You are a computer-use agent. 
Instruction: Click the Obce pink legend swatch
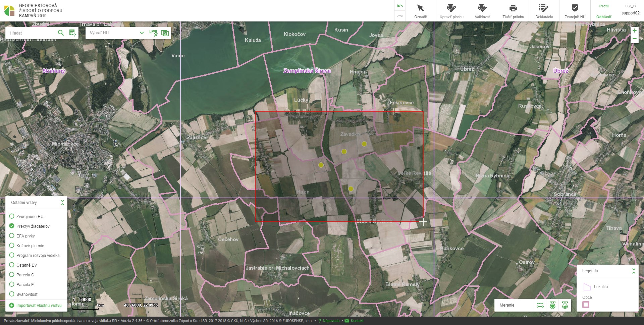(x=586, y=305)
